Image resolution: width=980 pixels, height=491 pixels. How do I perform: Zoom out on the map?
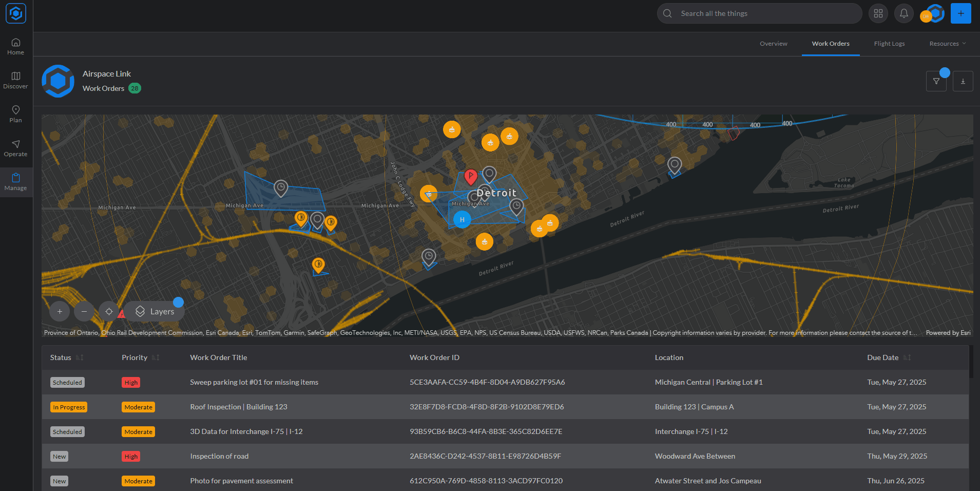(x=84, y=311)
